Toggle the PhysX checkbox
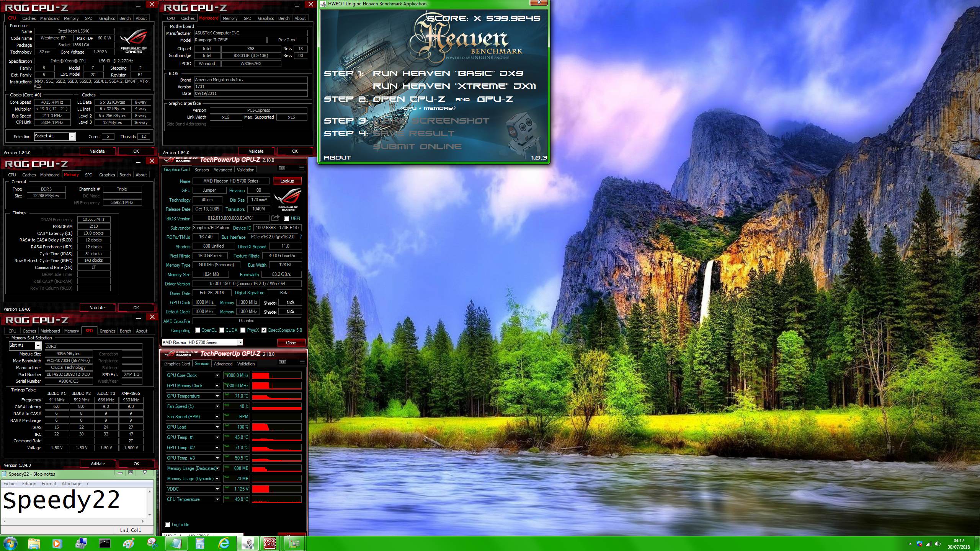Screen dimensions: 980x551 (x=243, y=330)
